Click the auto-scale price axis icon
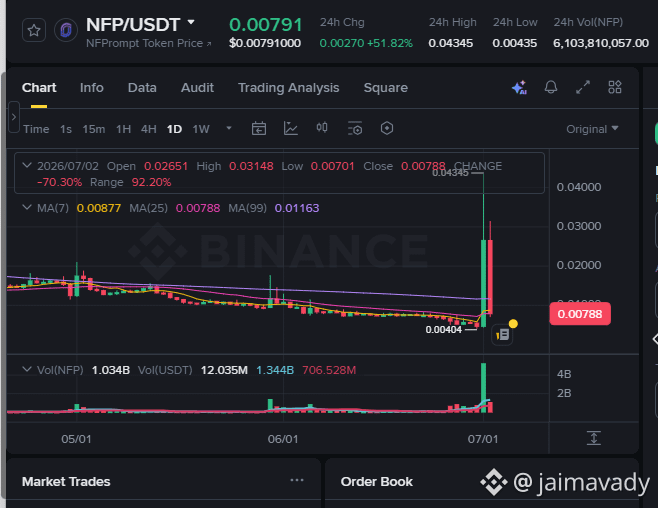Screen dimensions: 658x508 pos(594,438)
